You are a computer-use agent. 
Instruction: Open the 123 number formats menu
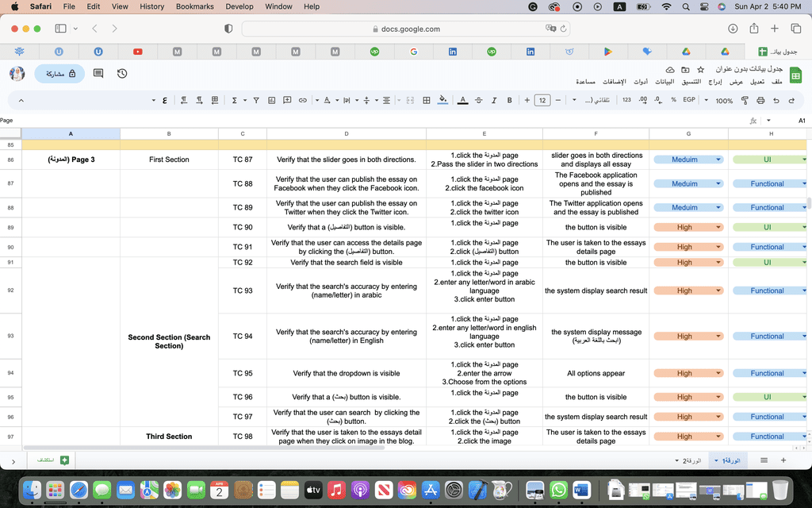pos(626,100)
